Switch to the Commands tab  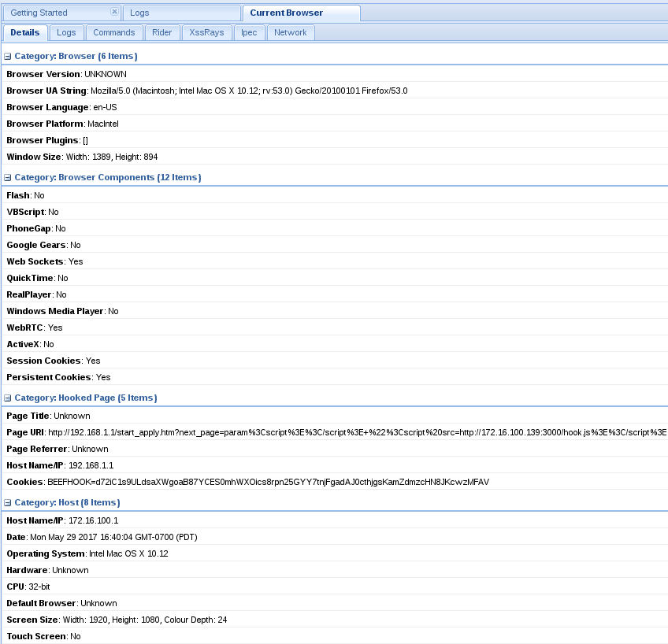(x=113, y=32)
